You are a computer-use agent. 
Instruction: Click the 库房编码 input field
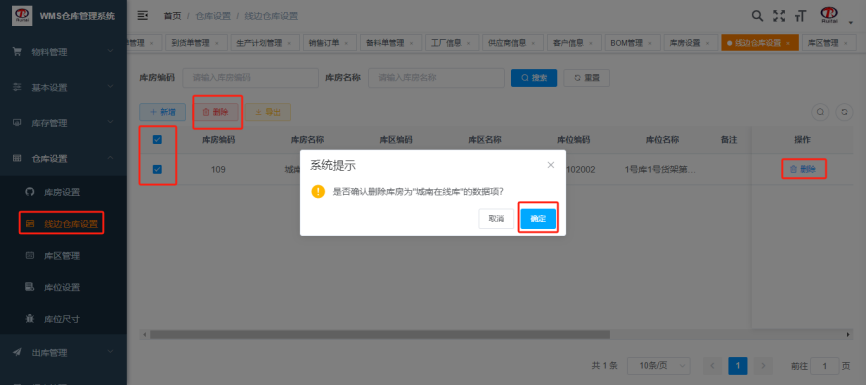pyautogui.click(x=250, y=78)
